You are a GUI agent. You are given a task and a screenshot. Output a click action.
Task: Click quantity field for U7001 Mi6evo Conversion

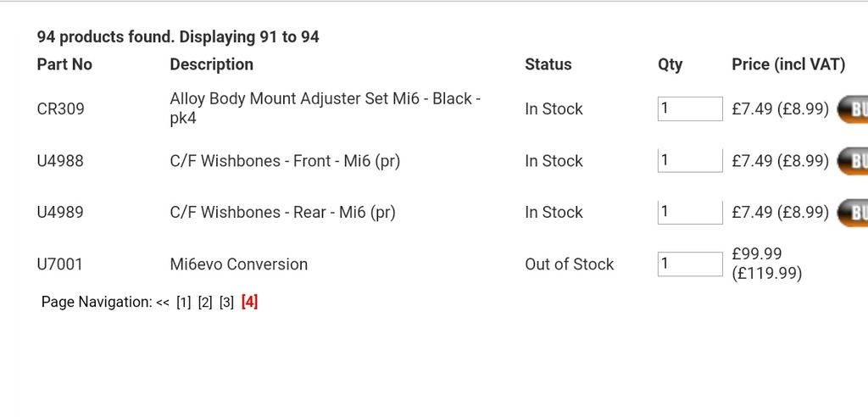(689, 264)
